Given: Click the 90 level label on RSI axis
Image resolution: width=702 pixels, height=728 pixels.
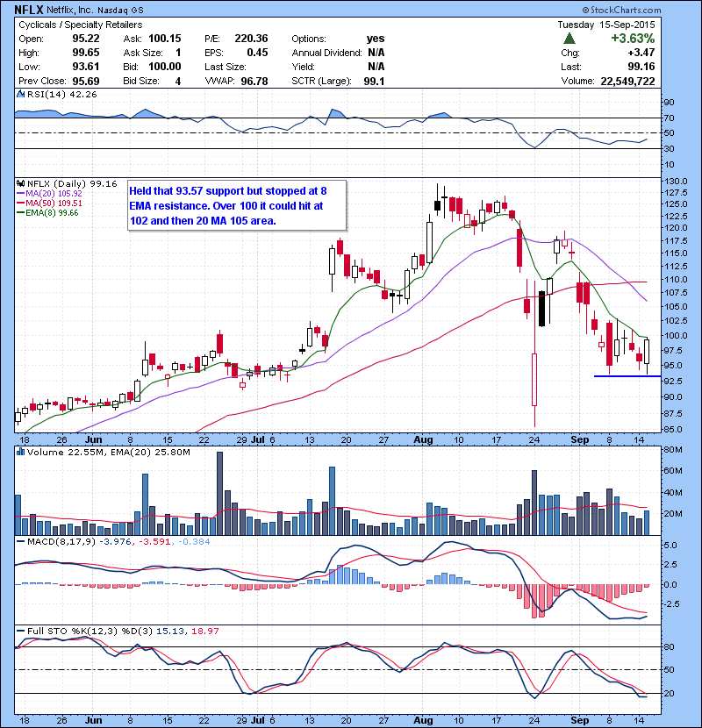Looking at the screenshot, I should 670,102.
